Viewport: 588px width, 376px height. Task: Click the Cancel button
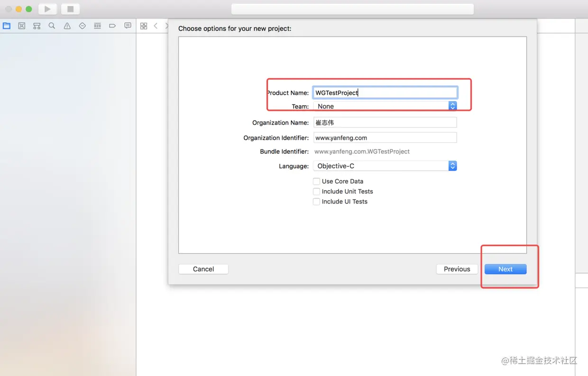[x=203, y=269]
